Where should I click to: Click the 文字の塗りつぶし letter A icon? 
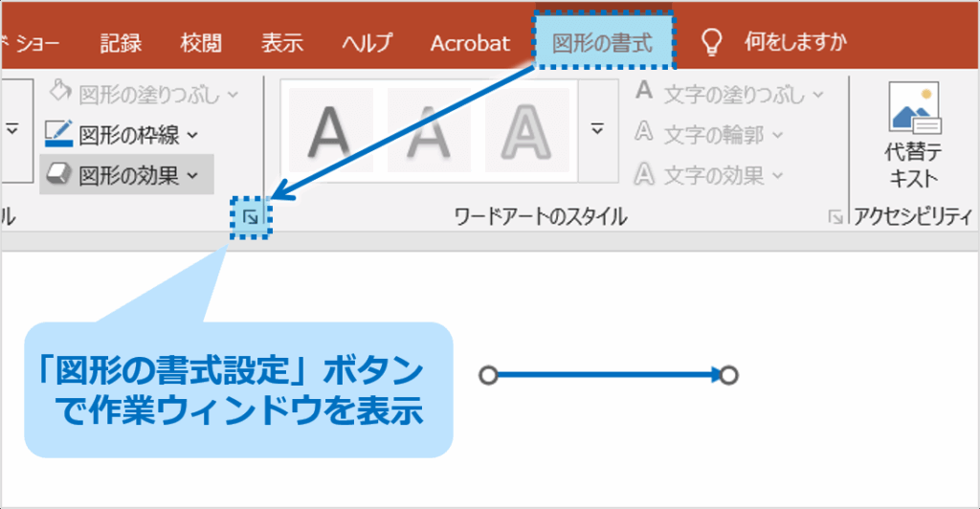pyautogui.click(x=645, y=93)
